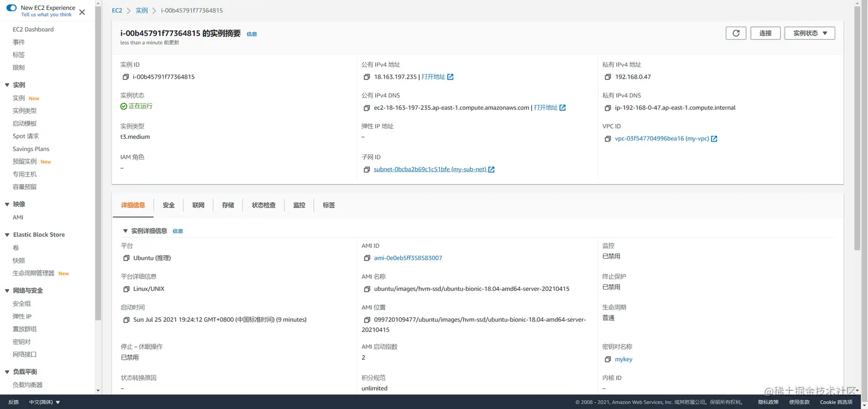Open the Cookie 首选项 link
Image resolution: width=868 pixels, height=409 pixels.
click(x=836, y=402)
